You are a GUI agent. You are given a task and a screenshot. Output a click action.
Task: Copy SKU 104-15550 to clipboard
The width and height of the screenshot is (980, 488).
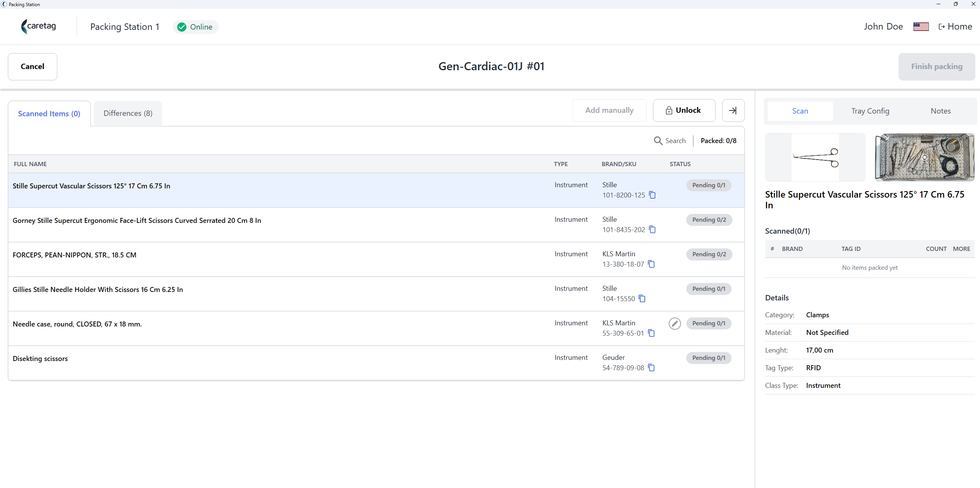tap(642, 298)
